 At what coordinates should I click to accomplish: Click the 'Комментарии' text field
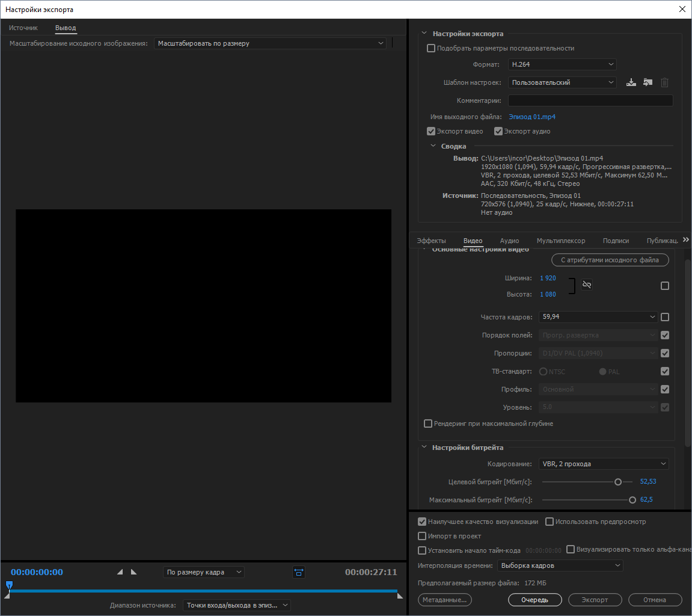pyautogui.click(x=590, y=100)
